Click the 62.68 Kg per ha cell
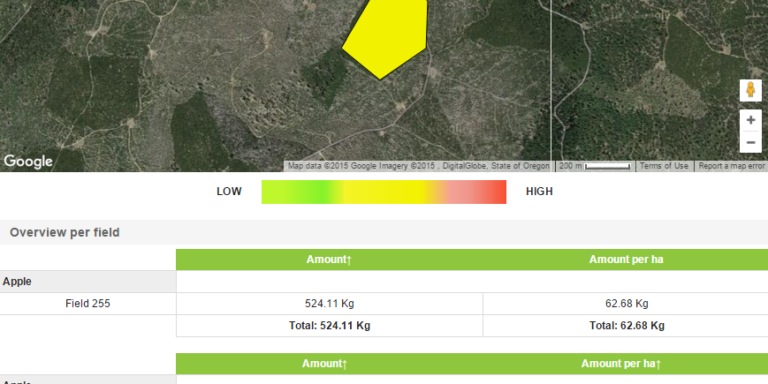Viewport: 768px width, 384px height. 625,304
